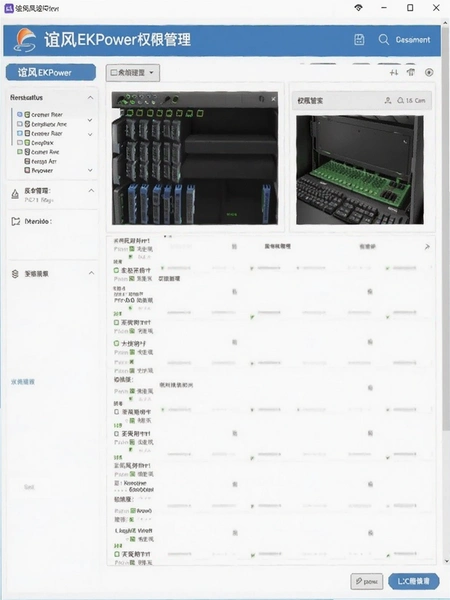Click the blue link in the left sidebar
This screenshot has width=450, height=600.
pos(23,382)
